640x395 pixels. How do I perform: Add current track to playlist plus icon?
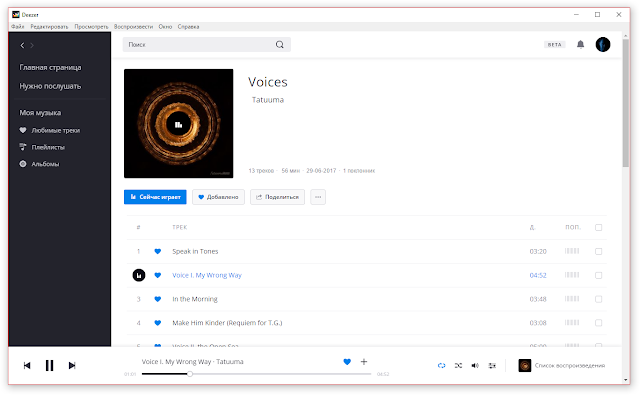tap(364, 362)
